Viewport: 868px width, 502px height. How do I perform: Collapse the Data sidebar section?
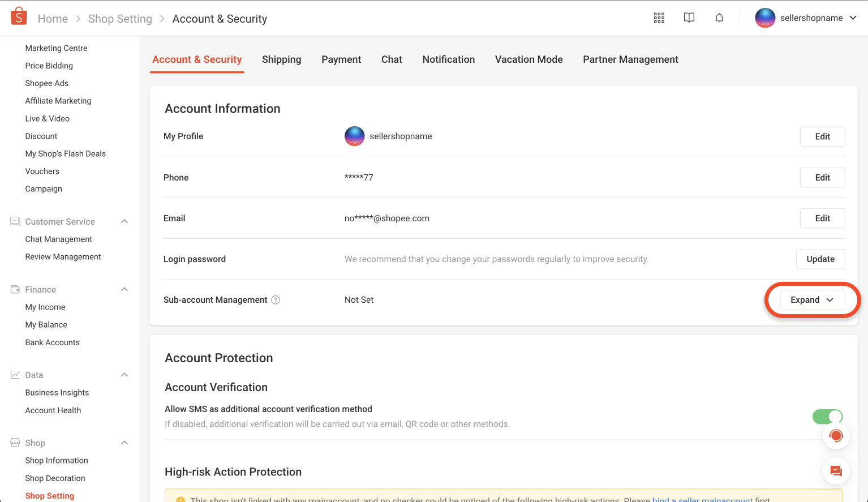pos(124,374)
